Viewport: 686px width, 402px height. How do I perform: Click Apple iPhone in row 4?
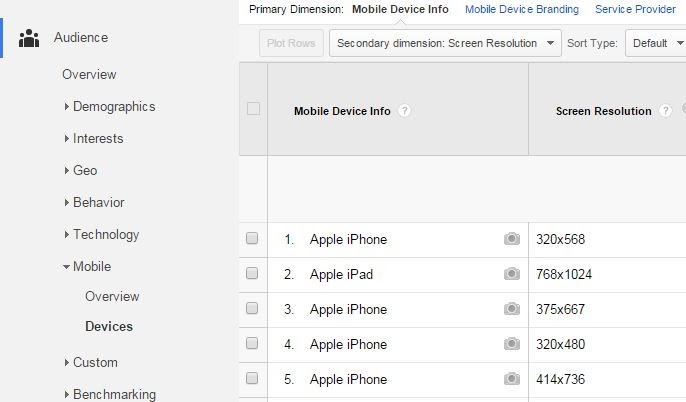pos(349,344)
